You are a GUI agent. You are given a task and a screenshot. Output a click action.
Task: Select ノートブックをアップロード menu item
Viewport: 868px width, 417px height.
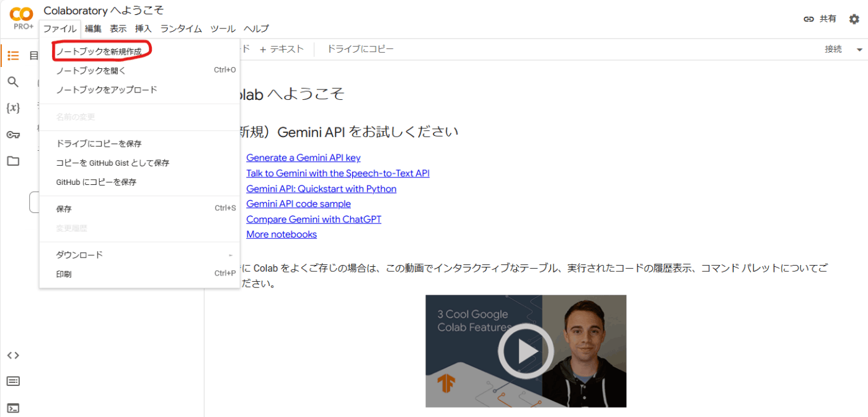pyautogui.click(x=139, y=90)
